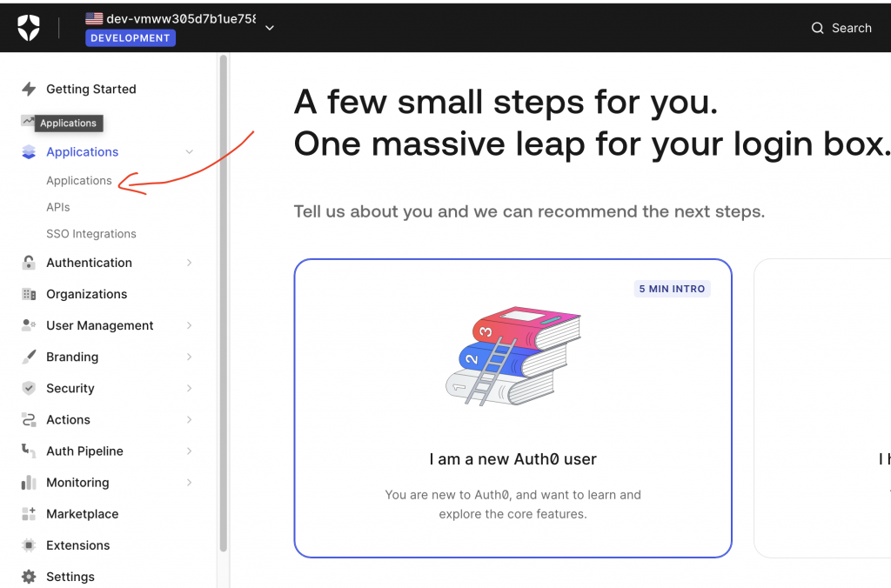
Task: Open the Applications sub-item
Action: (79, 181)
